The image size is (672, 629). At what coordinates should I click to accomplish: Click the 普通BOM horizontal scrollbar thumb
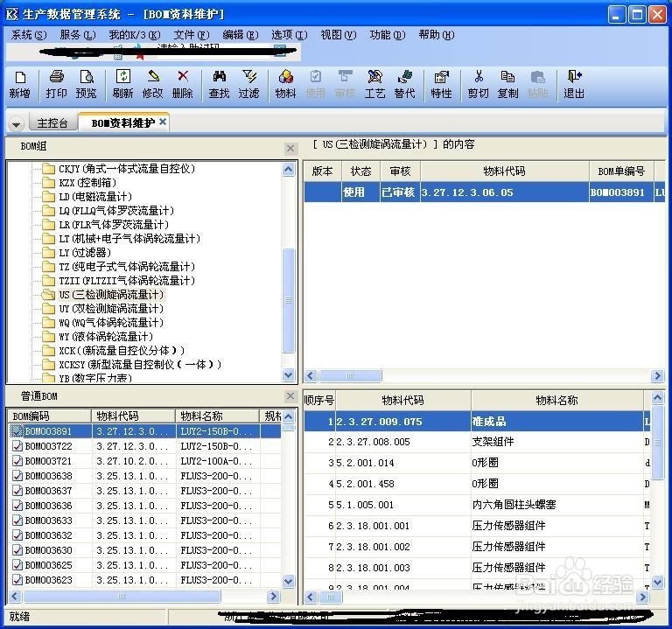tap(122, 596)
